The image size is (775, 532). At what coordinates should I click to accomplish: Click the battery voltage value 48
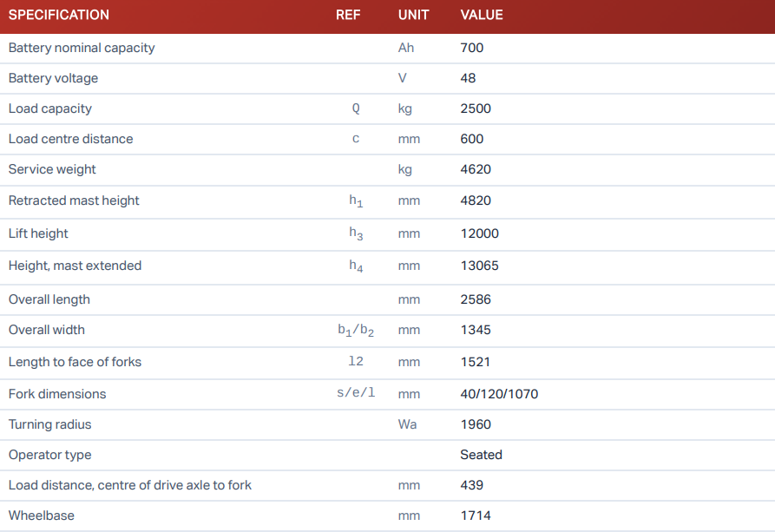pos(468,78)
